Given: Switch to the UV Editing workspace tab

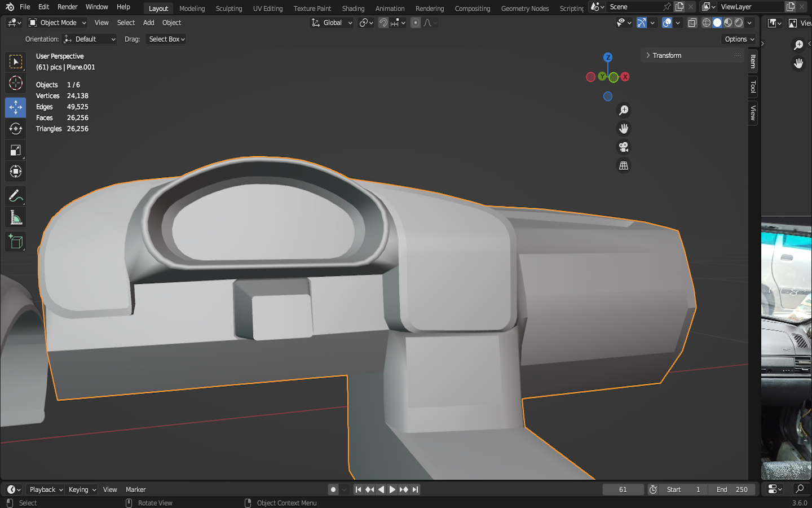Looking at the screenshot, I should (x=268, y=8).
